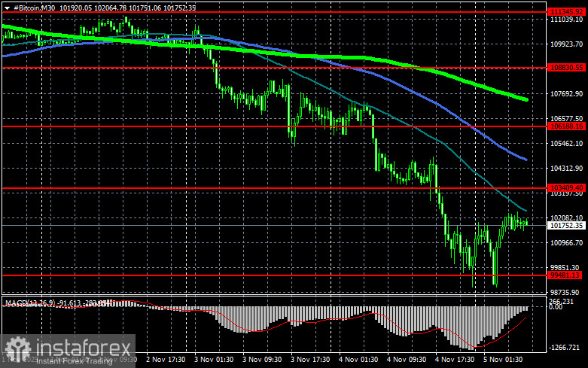Click the 99851.30 price axis value
This screenshot has height=368, width=588.
pos(565,268)
